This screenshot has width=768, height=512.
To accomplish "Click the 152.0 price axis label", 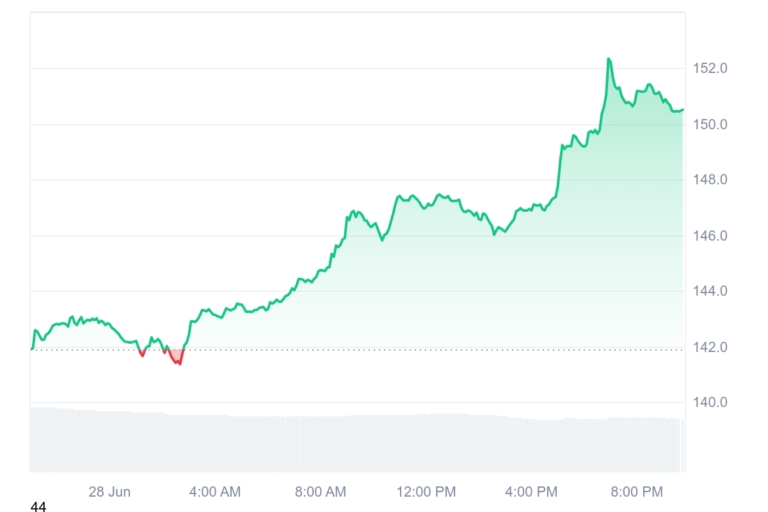I will point(712,69).
